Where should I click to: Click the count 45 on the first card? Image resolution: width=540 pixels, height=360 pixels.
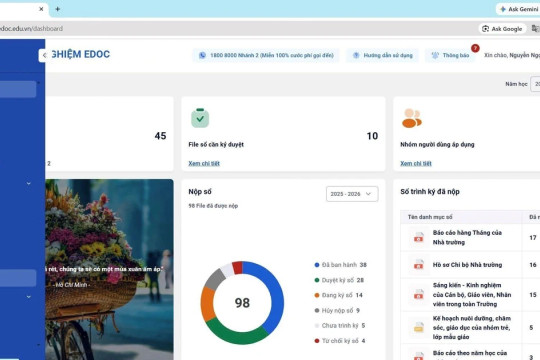(x=160, y=136)
